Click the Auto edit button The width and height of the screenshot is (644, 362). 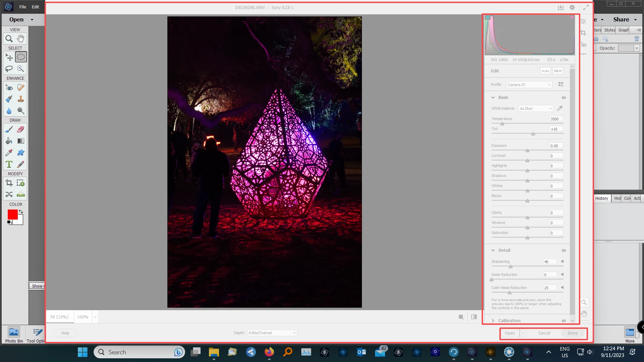click(545, 71)
